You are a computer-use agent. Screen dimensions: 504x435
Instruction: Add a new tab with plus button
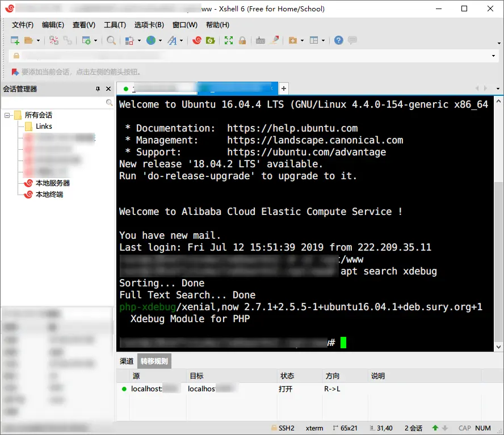tap(284, 88)
